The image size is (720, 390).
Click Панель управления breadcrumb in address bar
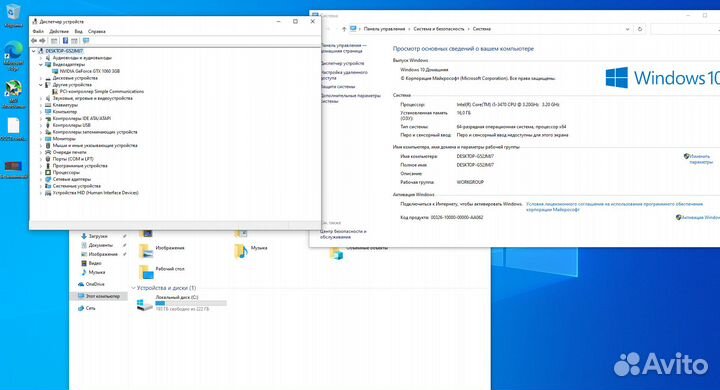pyautogui.click(x=384, y=29)
